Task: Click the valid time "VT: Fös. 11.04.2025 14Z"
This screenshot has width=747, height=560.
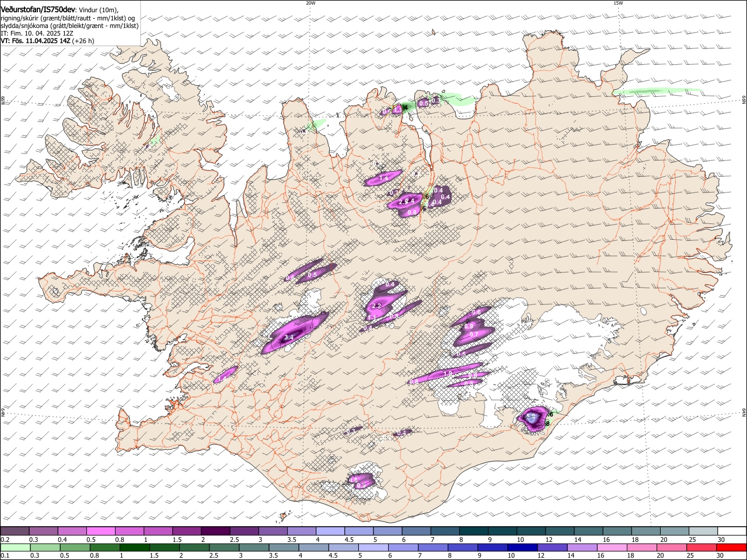Action: pyautogui.click(x=36, y=41)
